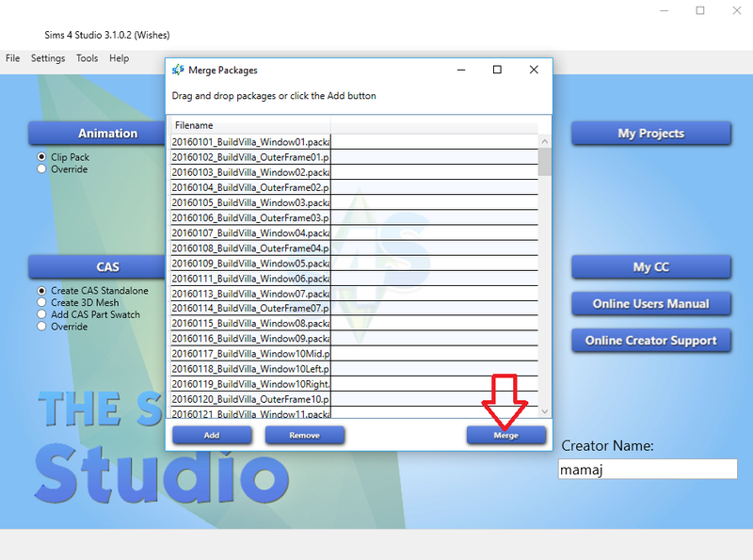The height and width of the screenshot is (560, 753).
Task: Click the CAS button
Action: coord(97,266)
